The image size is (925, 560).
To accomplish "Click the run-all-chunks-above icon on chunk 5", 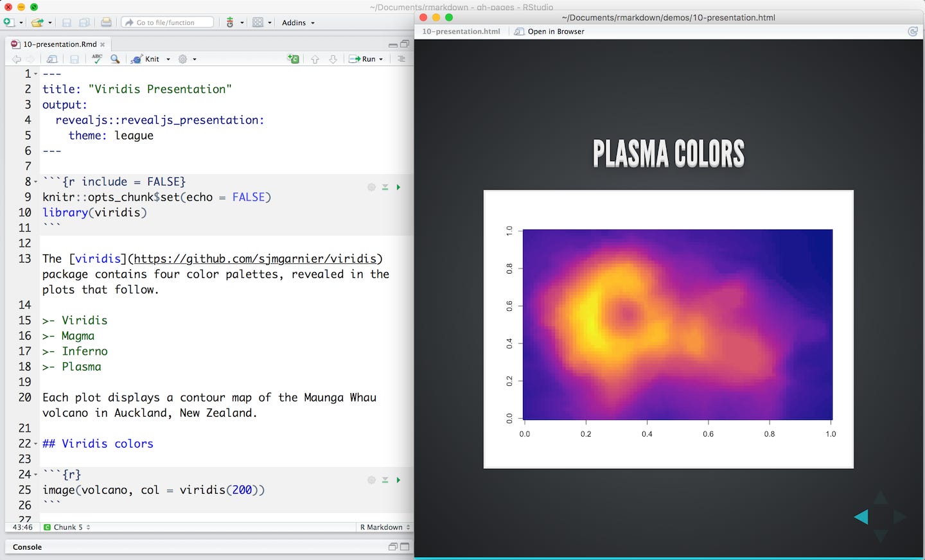I will pos(385,480).
